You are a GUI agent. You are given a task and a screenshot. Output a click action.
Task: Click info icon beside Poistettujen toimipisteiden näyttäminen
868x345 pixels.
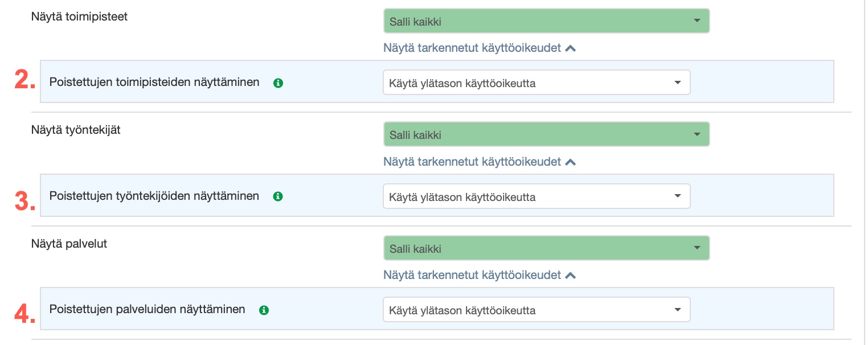278,83
